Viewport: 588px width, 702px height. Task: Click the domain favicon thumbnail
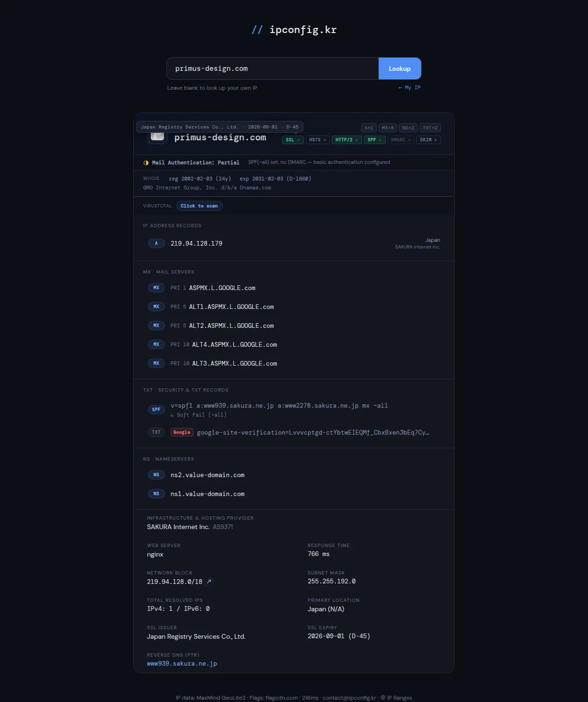pyautogui.click(x=157, y=137)
